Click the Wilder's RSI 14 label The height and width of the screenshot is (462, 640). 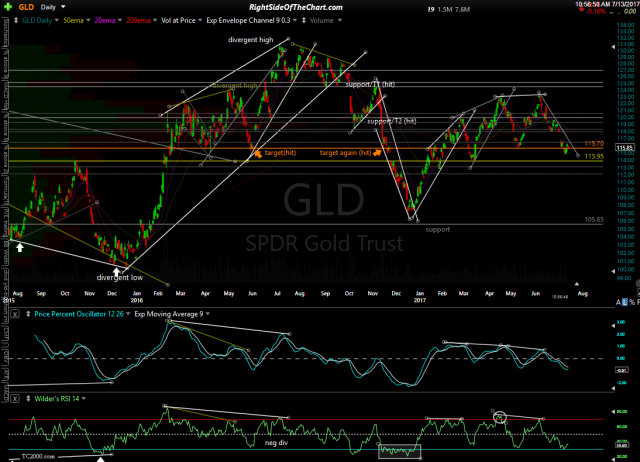[x=57, y=399]
